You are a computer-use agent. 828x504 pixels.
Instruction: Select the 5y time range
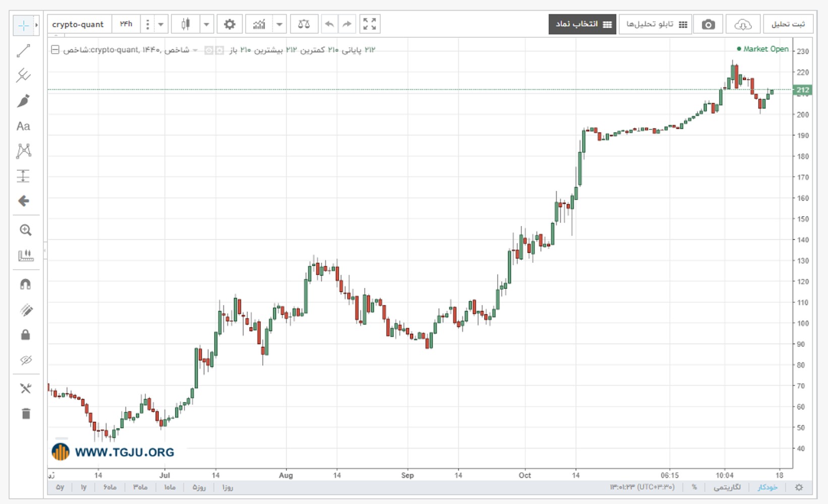coord(60,487)
